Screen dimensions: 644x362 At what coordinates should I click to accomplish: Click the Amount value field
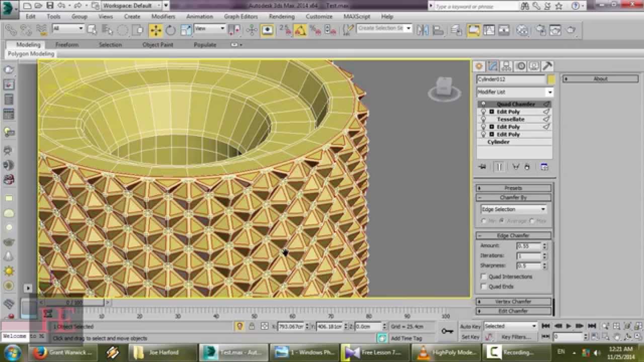click(x=529, y=246)
